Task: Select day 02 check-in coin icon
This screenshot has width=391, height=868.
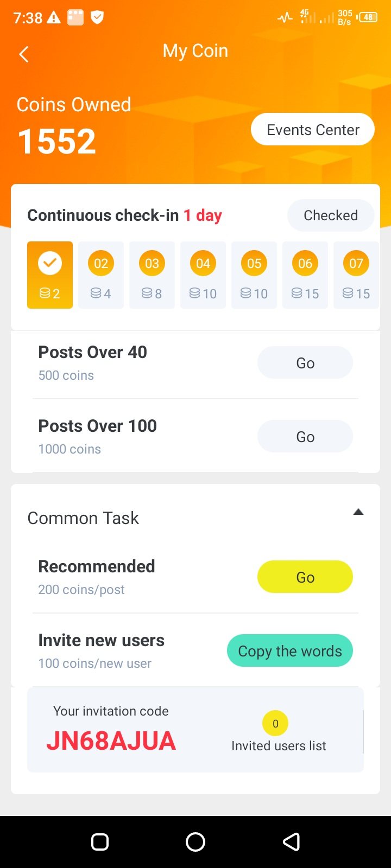Action: pyautogui.click(x=101, y=264)
